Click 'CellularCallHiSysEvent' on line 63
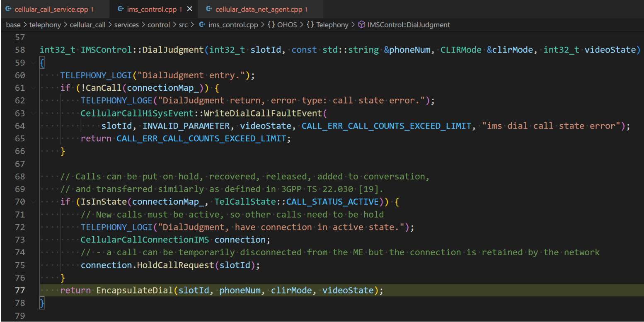The image size is (644, 322). pyautogui.click(x=137, y=113)
